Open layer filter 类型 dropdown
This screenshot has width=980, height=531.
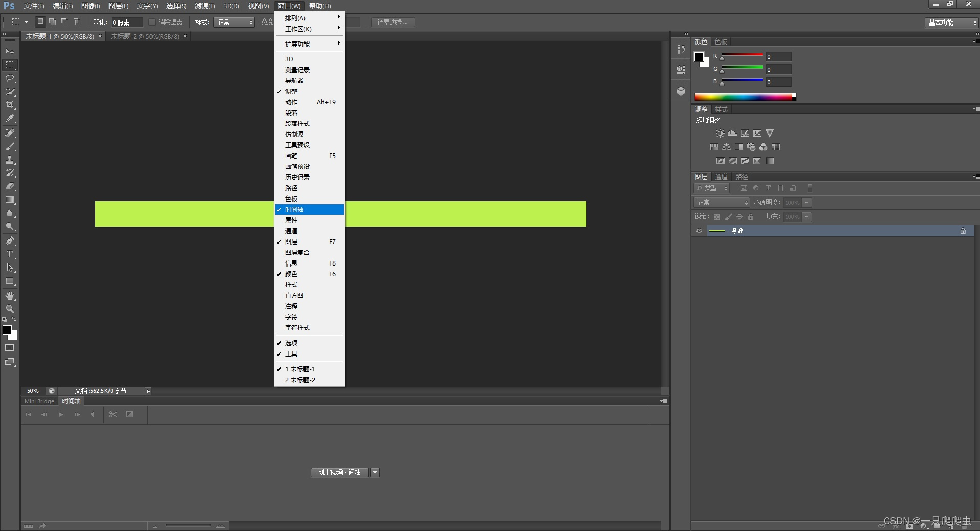click(x=711, y=188)
